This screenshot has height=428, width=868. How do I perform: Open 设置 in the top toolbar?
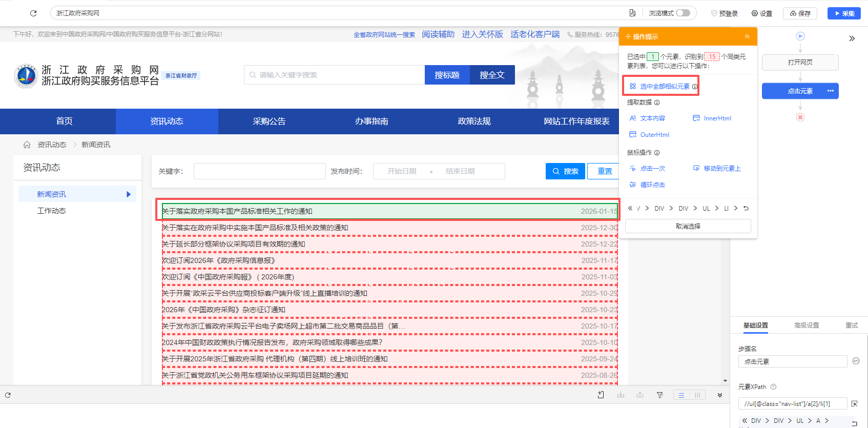click(762, 13)
